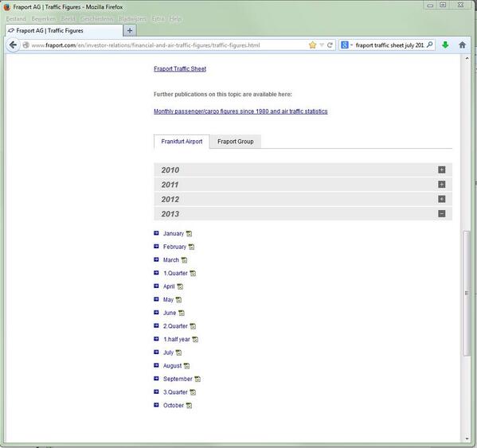The image size is (477, 448).
Task: Click the 1.half year spreadsheet icon
Action: (x=195, y=340)
